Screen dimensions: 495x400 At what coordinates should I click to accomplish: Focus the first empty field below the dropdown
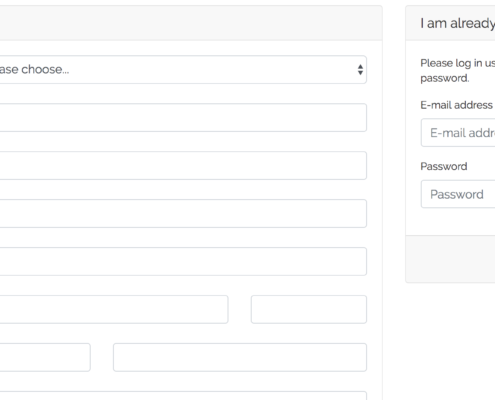tap(183, 117)
